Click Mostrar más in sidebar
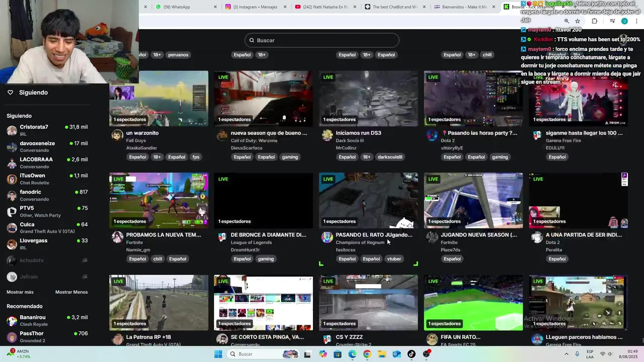Viewport: 644px width, 362px height. point(20,292)
